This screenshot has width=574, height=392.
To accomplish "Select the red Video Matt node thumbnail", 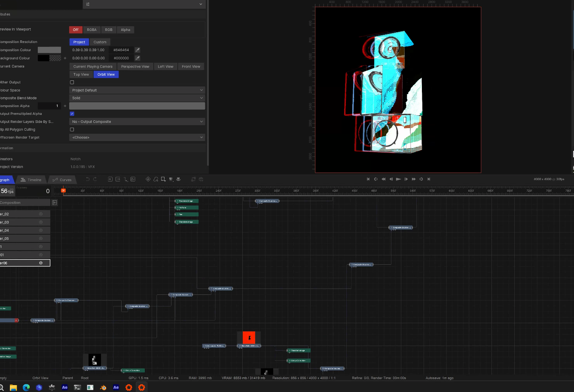I will tap(249, 337).
